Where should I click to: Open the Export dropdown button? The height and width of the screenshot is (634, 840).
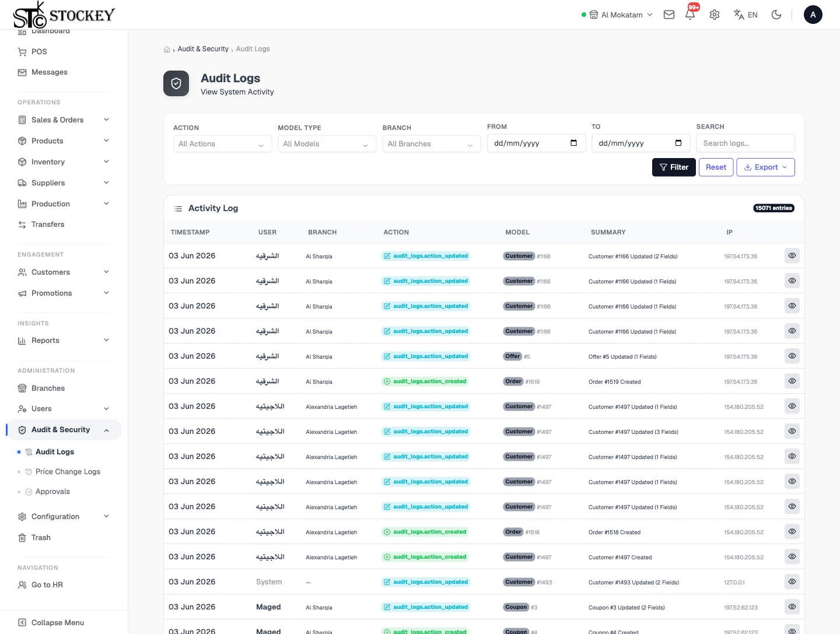765,167
